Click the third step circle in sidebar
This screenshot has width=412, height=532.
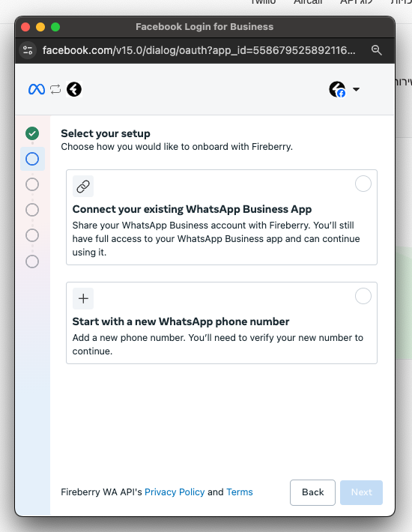point(32,184)
